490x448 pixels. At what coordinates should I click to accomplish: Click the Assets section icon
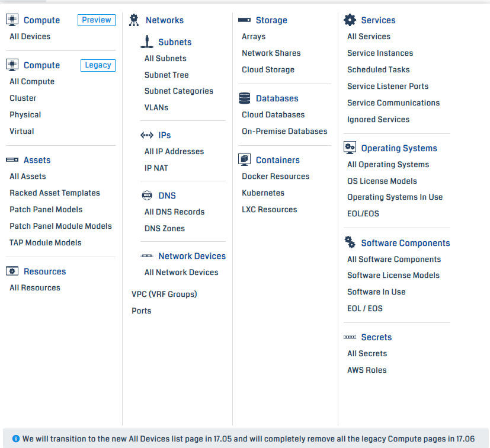click(x=12, y=160)
